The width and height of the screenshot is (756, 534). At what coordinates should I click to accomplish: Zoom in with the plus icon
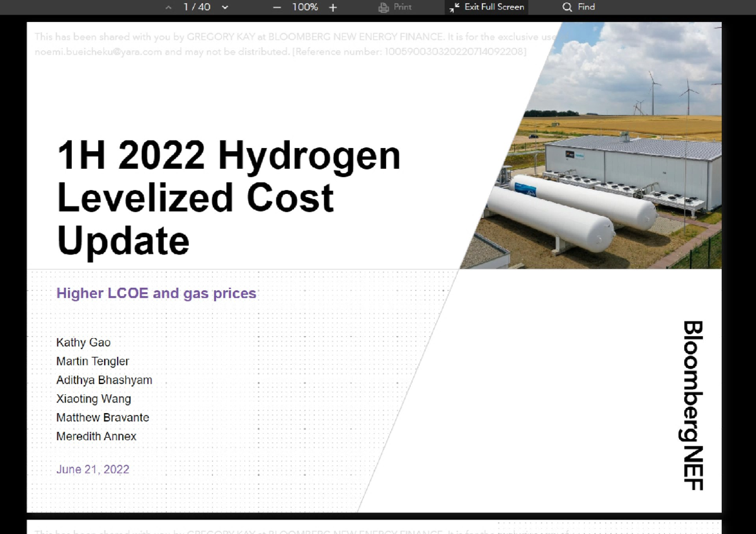(x=333, y=7)
